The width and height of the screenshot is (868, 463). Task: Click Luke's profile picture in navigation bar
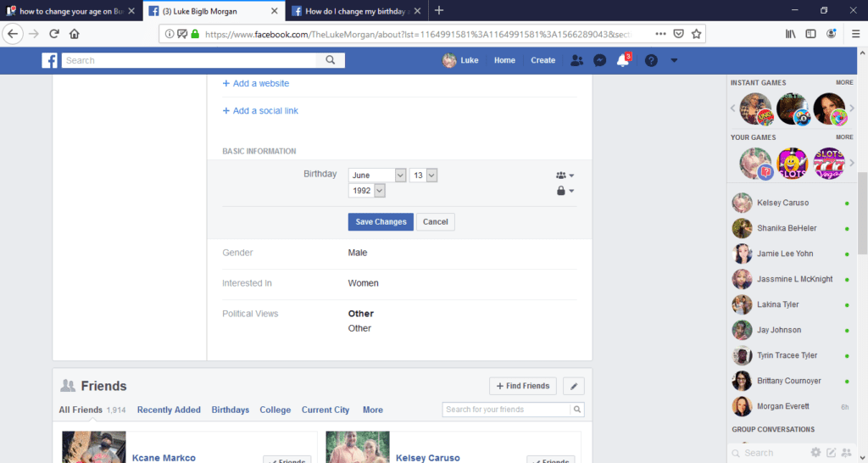449,60
